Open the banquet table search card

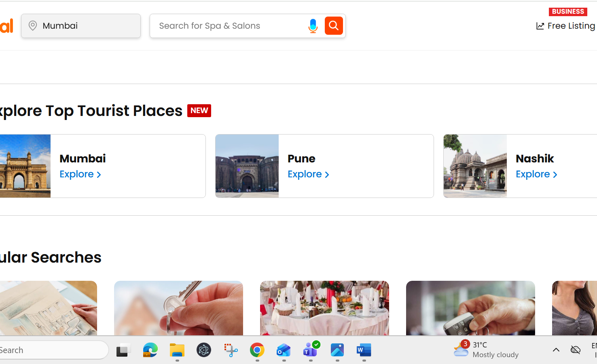tap(324, 308)
